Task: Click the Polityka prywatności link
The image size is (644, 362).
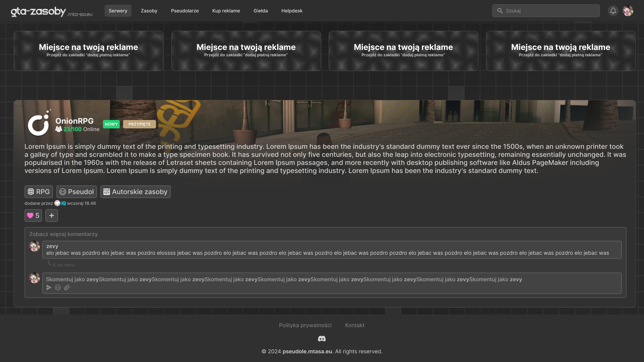Action: (305, 325)
